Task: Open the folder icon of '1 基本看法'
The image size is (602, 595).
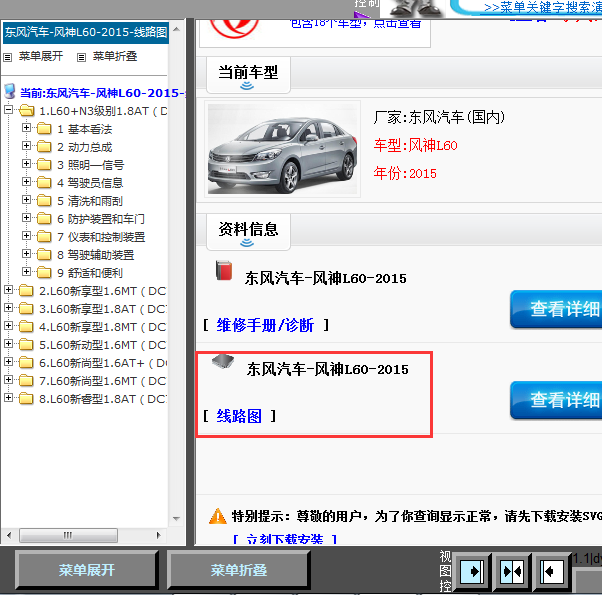Action: click(44, 129)
